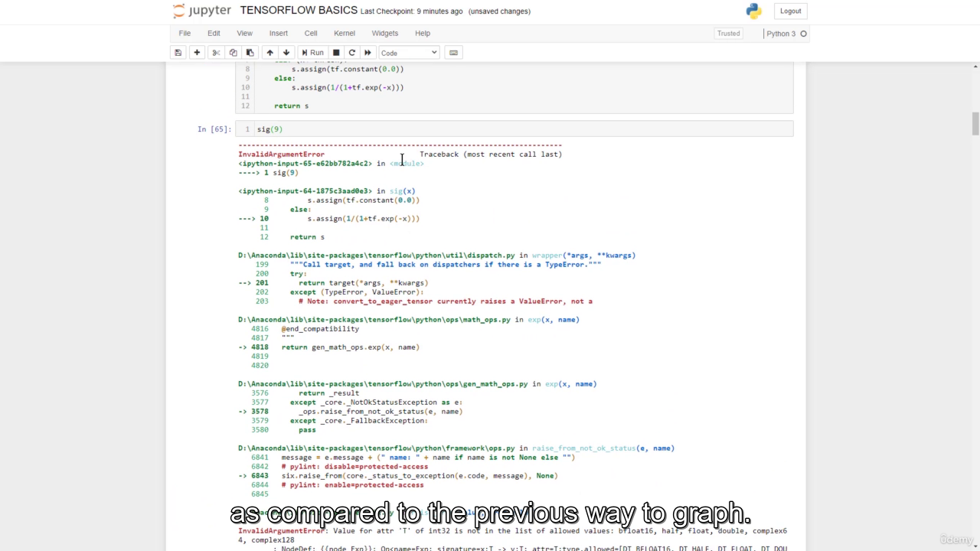The width and height of the screenshot is (980, 551).
Task: Insert cell below with the plus icon
Action: point(197,53)
